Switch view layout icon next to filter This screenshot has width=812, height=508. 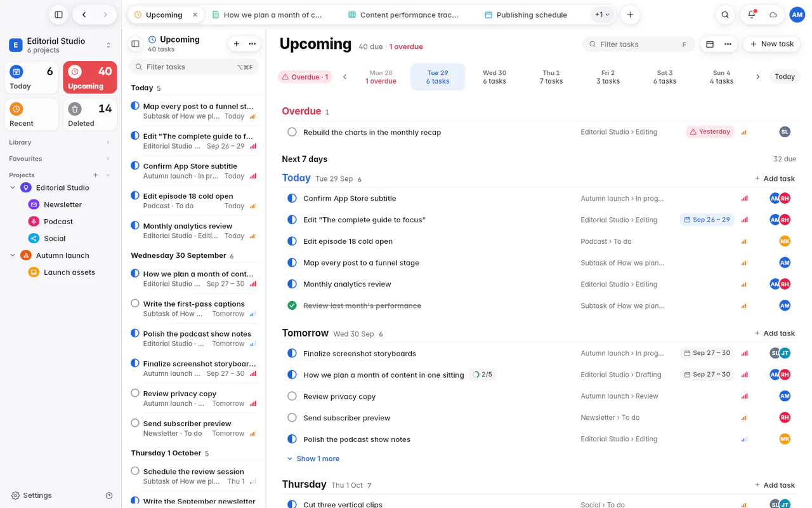pos(710,44)
